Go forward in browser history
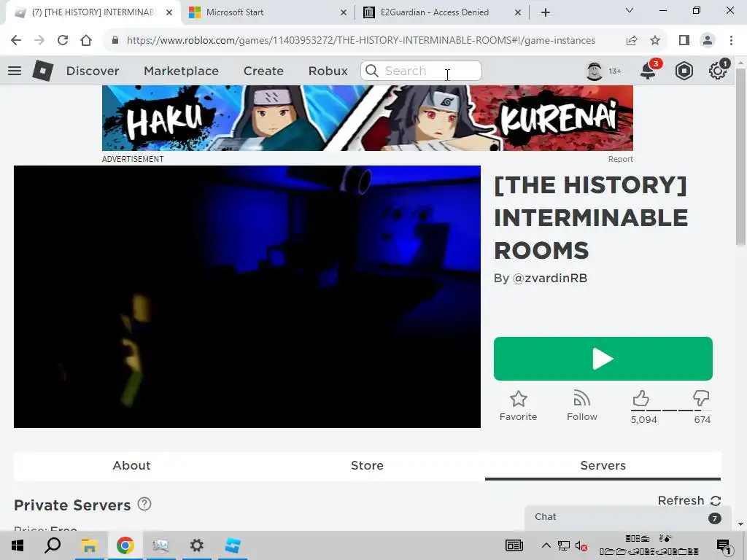The width and height of the screenshot is (747, 560). click(39, 40)
